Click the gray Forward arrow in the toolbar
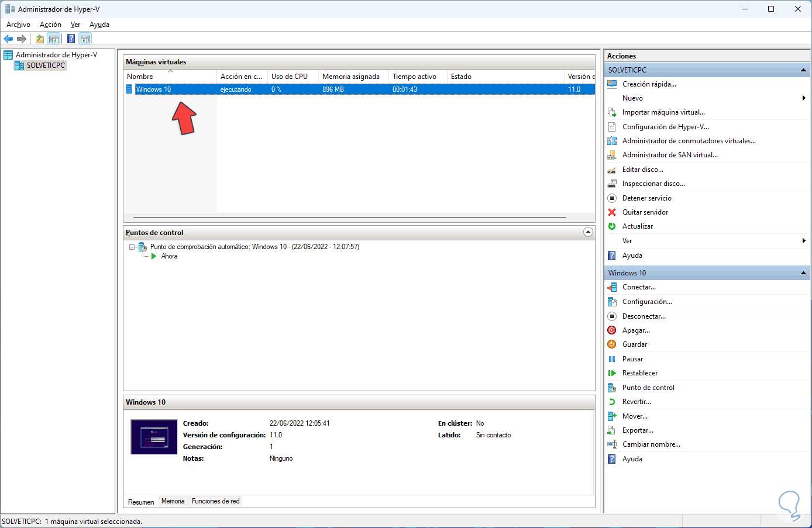Screen dimensions: 812x528 click(x=22, y=39)
